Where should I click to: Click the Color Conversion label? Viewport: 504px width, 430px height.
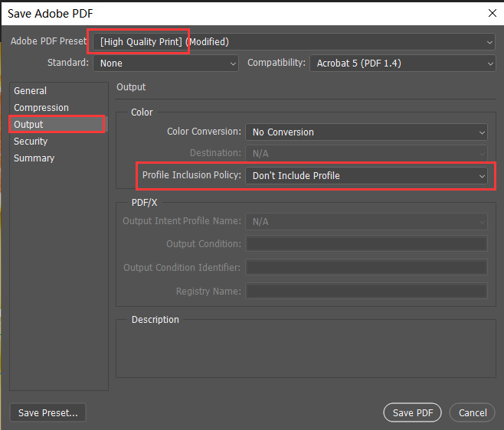(204, 132)
